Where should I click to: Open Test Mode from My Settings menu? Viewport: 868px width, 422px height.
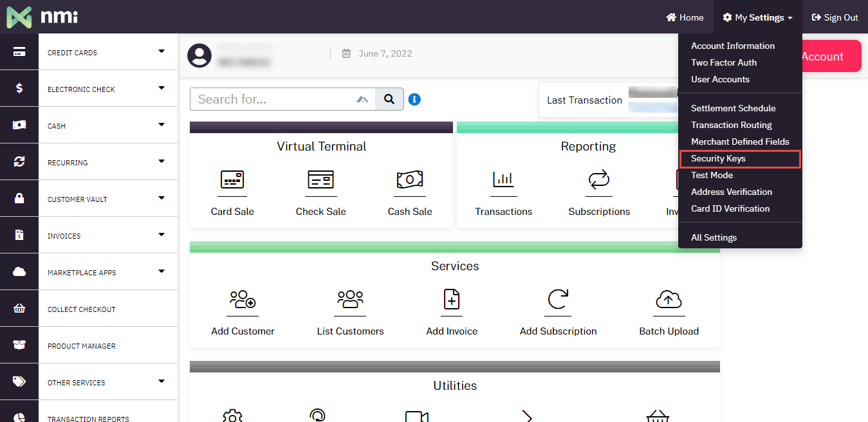pyautogui.click(x=713, y=175)
